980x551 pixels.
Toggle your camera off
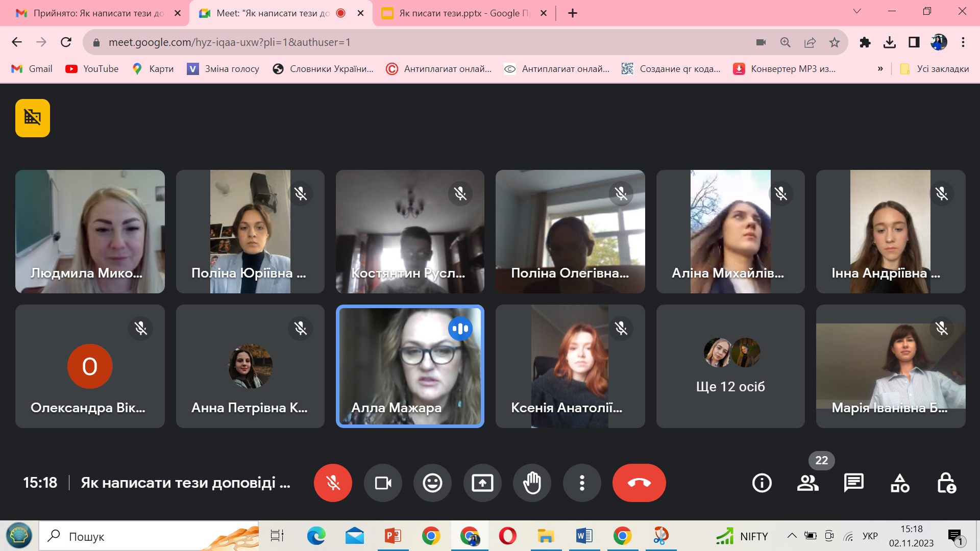click(x=383, y=483)
